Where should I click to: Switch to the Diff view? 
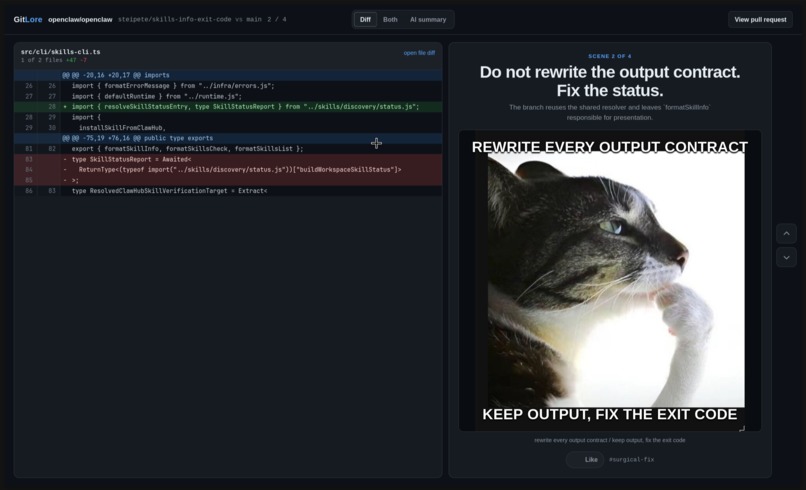pyautogui.click(x=365, y=20)
